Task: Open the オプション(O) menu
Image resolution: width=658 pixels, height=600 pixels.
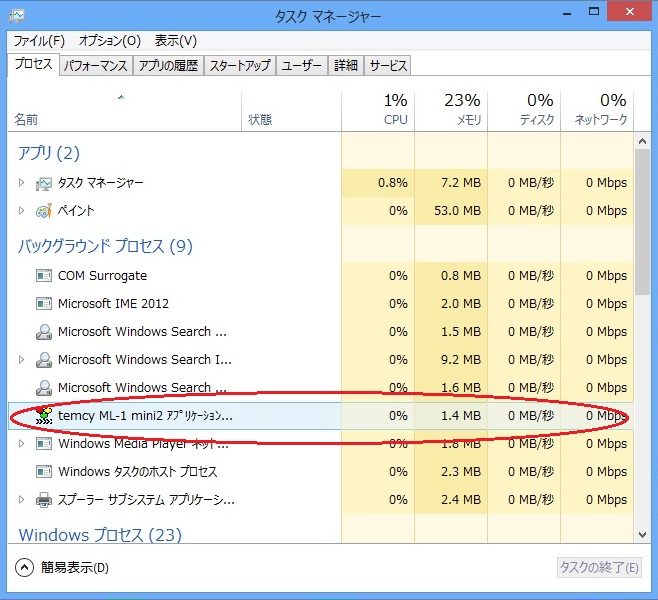Action: point(110,41)
